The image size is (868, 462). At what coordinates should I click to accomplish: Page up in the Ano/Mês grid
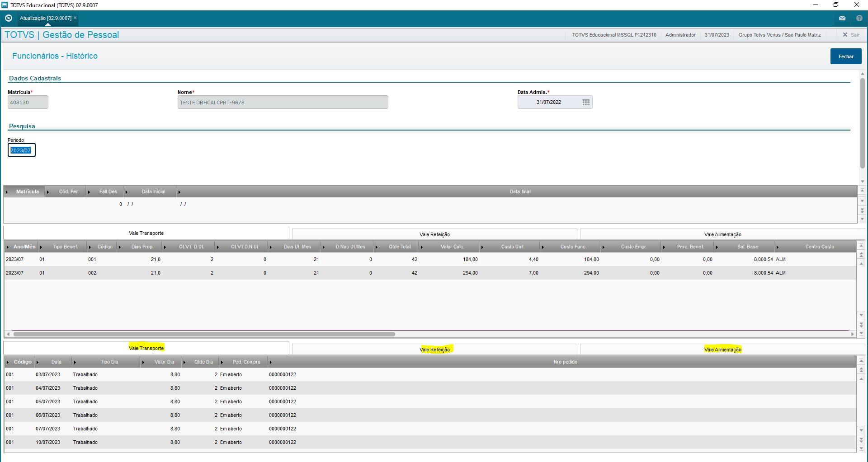tap(862, 255)
